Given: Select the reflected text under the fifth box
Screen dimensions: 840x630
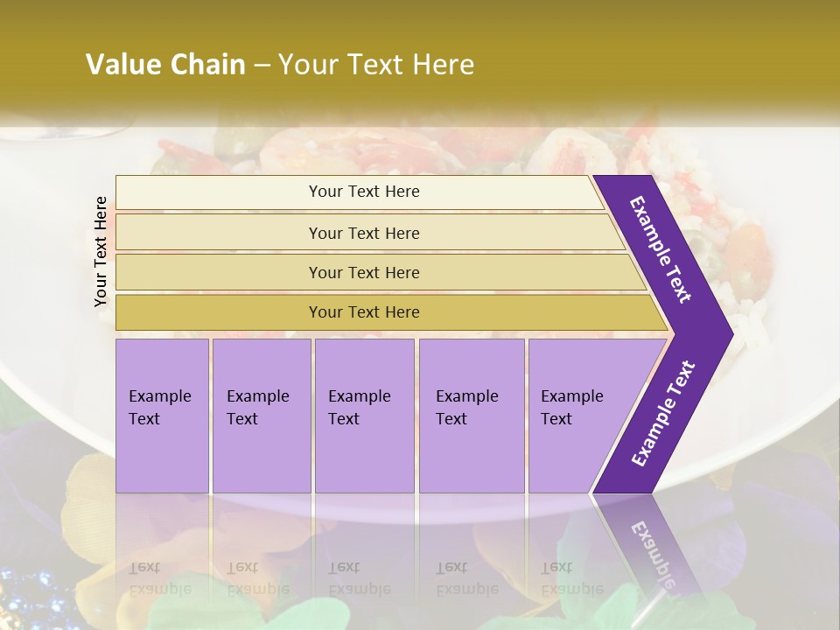Looking at the screenshot, I should pos(572,577).
